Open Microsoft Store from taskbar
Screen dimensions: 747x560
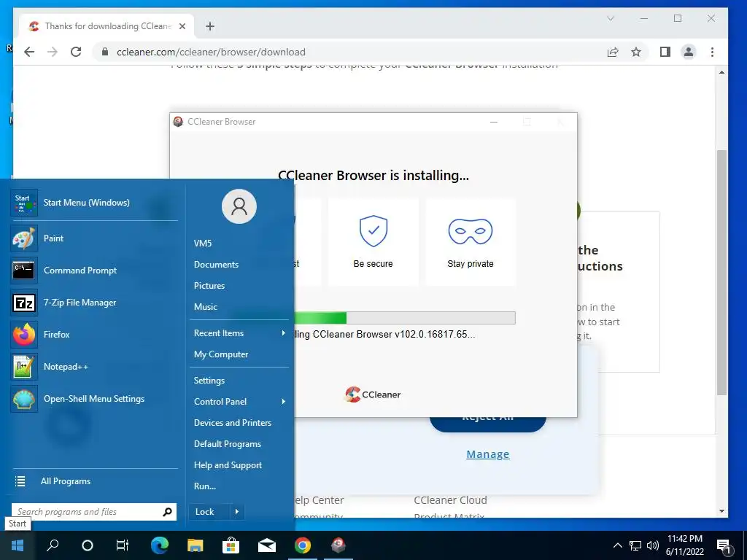pyautogui.click(x=231, y=545)
